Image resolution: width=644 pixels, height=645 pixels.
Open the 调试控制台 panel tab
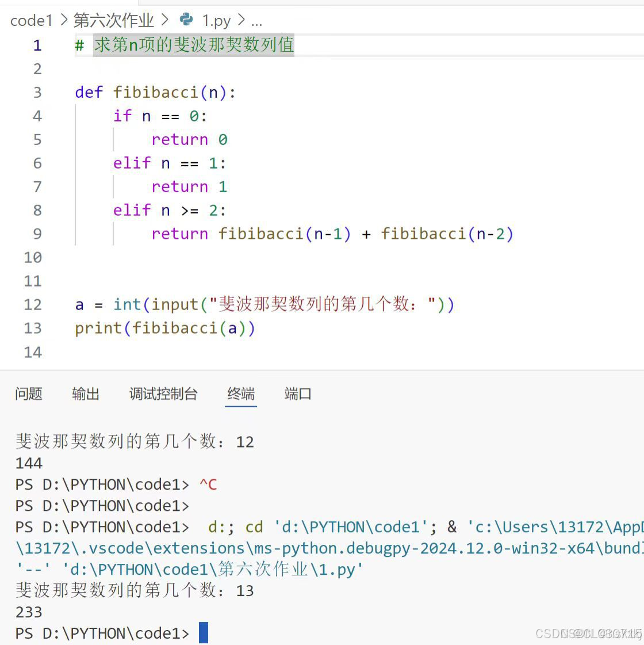(163, 394)
